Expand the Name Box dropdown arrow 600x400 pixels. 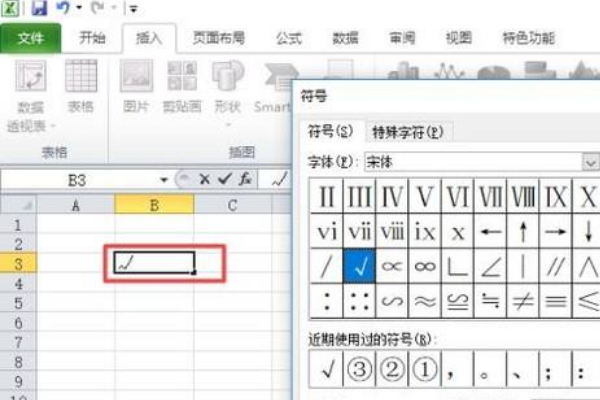click(164, 180)
